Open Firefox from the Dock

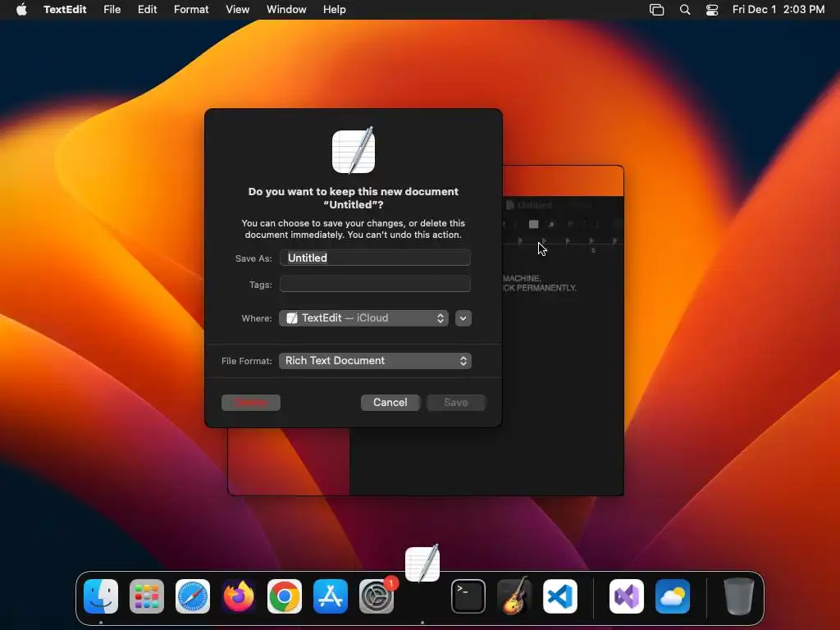pos(239,596)
